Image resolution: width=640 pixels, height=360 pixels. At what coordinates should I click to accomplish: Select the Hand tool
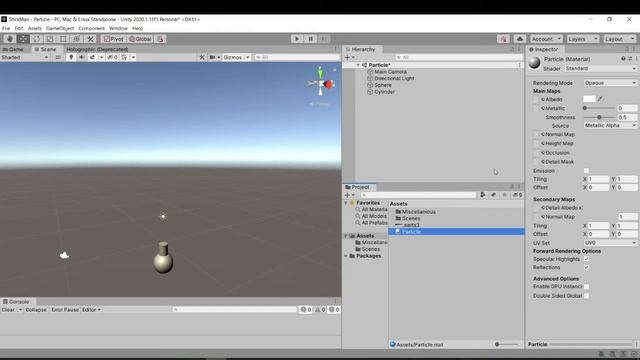(10, 39)
